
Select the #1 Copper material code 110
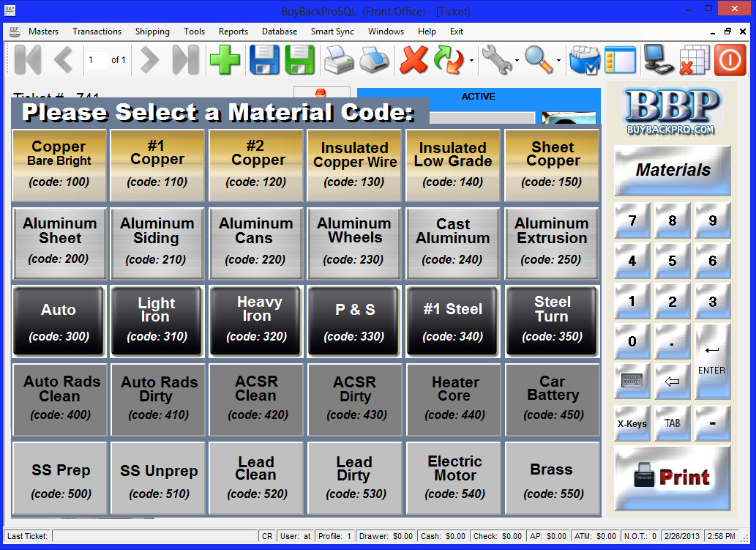point(157,166)
